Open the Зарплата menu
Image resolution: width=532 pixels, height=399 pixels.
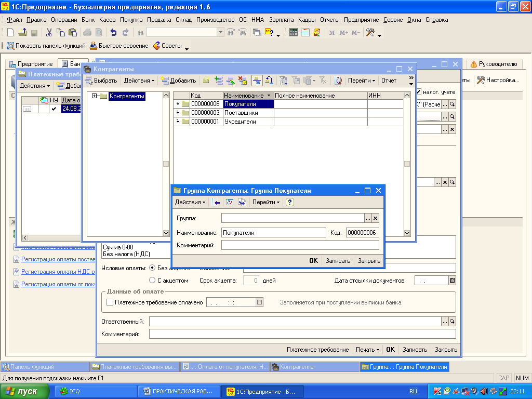pyautogui.click(x=281, y=20)
